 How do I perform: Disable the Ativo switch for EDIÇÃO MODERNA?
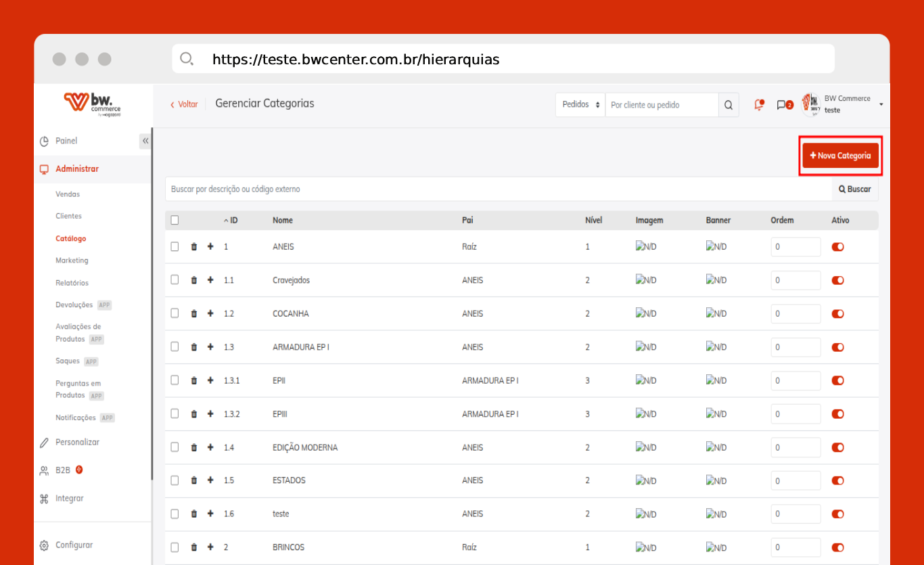click(x=837, y=447)
